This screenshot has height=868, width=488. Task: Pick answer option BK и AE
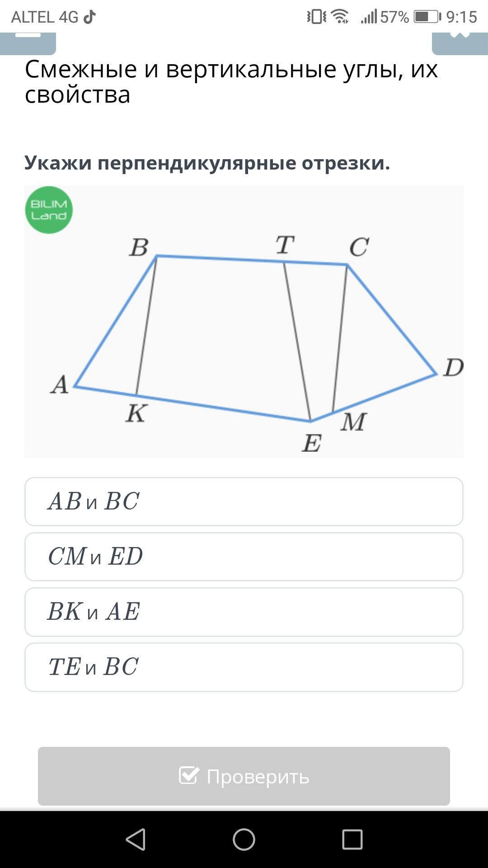pos(244,612)
